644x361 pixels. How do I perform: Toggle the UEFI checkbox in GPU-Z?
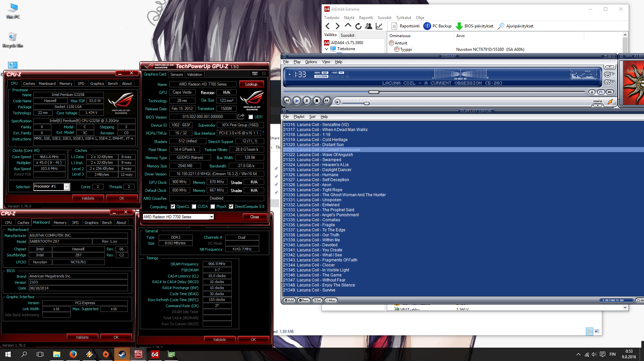coord(251,117)
